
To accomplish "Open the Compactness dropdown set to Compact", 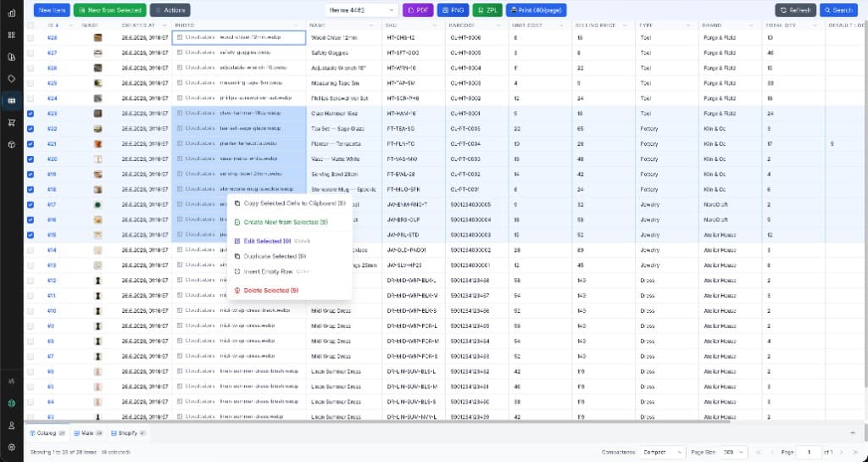I will click(x=662, y=452).
